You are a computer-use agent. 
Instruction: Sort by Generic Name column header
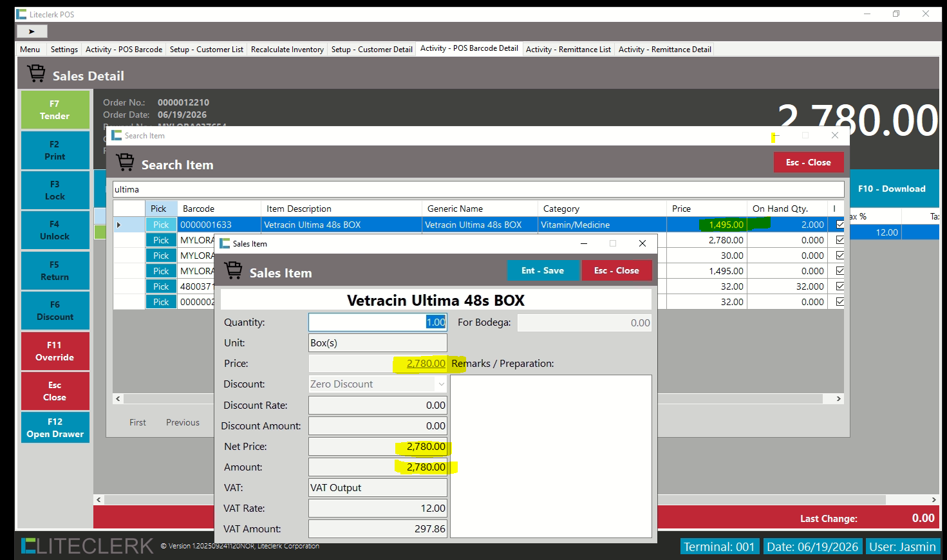pos(480,209)
